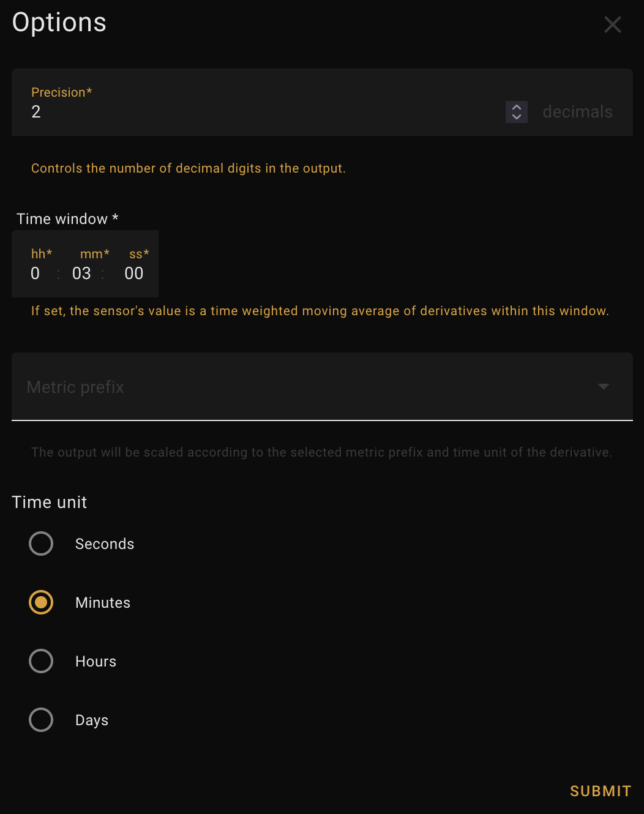Click the mm minutes field
The width and height of the screenshot is (644, 814).
(x=81, y=273)
